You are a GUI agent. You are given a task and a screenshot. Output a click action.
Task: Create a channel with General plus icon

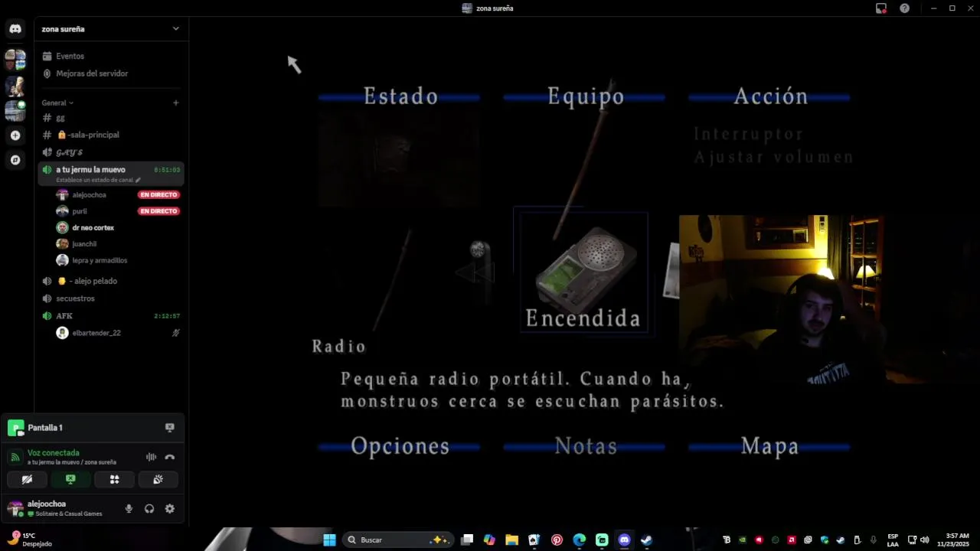pos(175,103)
